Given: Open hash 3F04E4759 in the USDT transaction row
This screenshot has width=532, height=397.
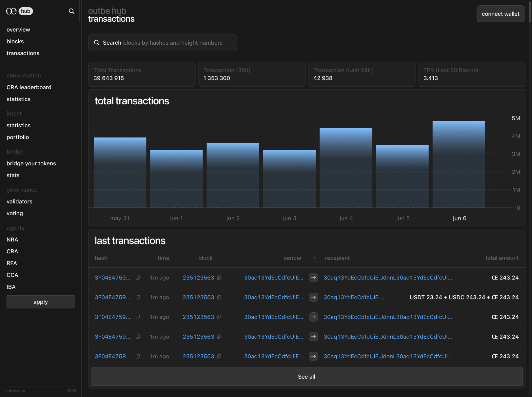Looking at the screenshot, I should point(112,297).
